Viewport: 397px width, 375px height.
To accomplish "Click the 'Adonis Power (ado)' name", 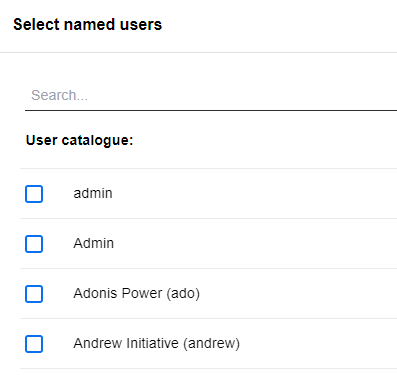I will [x=137, y=294].
